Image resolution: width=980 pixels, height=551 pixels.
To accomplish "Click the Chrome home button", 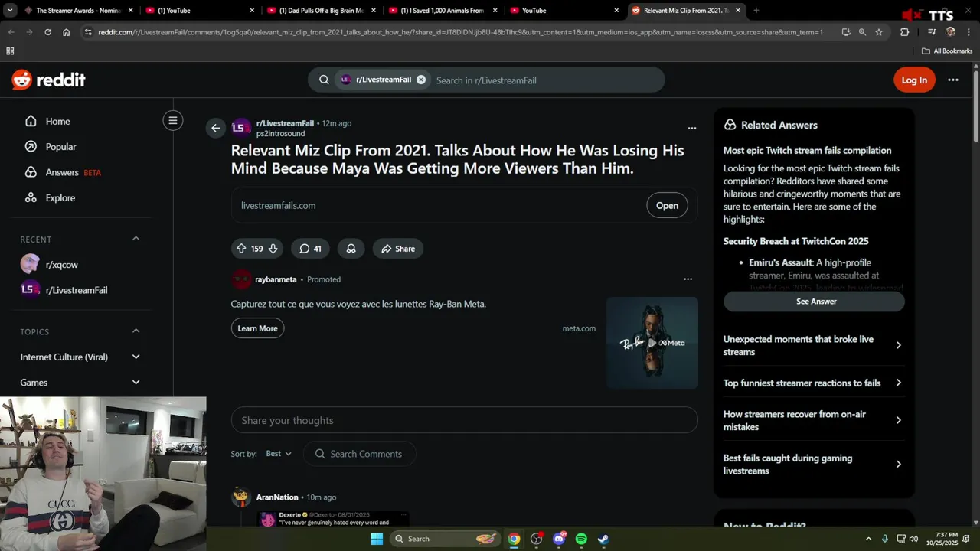I will (x=67, y=32).
